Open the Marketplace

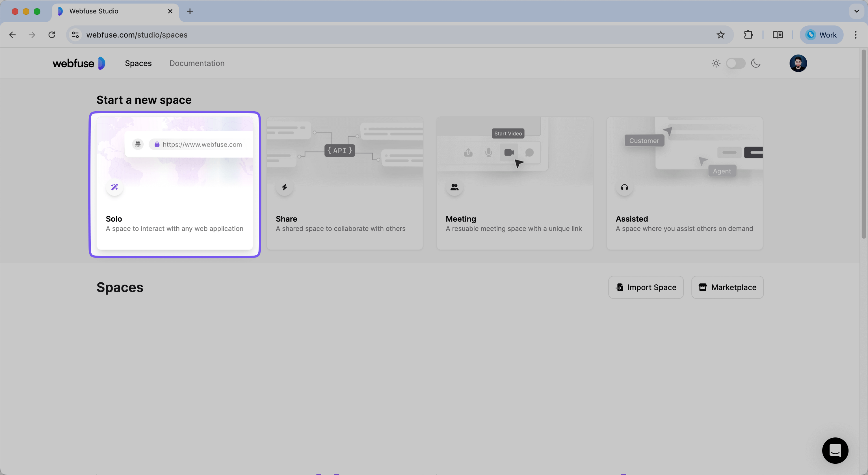tap(728, 287)
